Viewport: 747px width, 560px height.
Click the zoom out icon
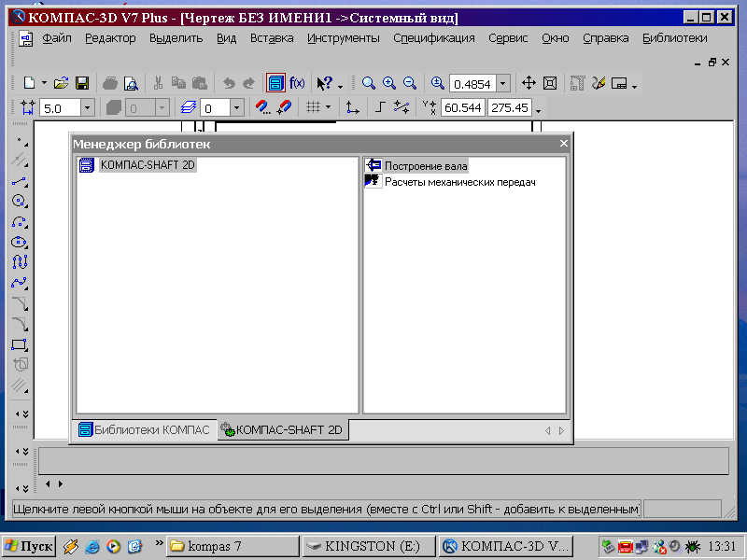(x=410, y=83)
